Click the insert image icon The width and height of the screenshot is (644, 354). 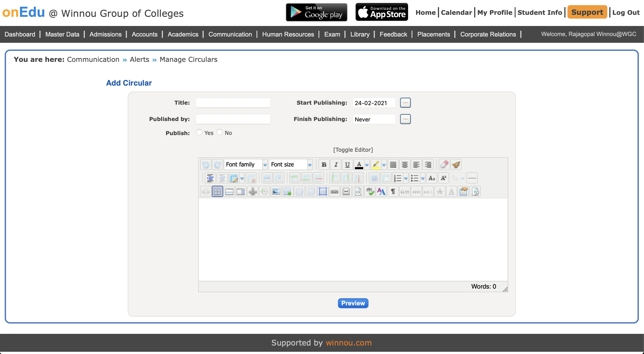(x=276, y=192)
